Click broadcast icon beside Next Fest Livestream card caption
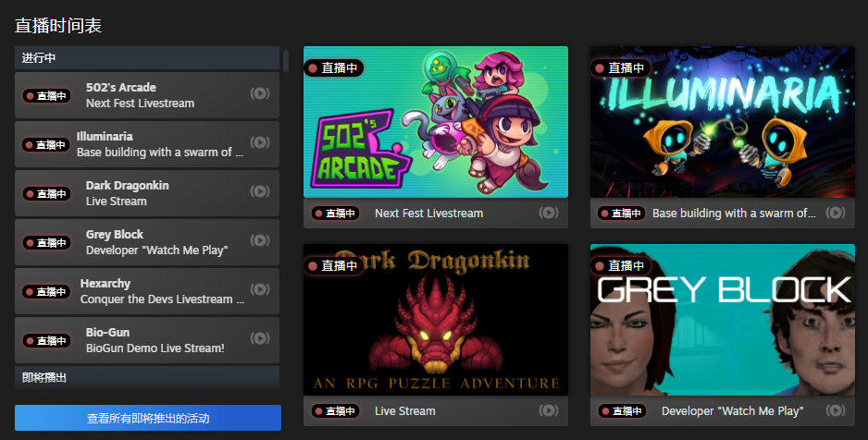 [549, 213]
